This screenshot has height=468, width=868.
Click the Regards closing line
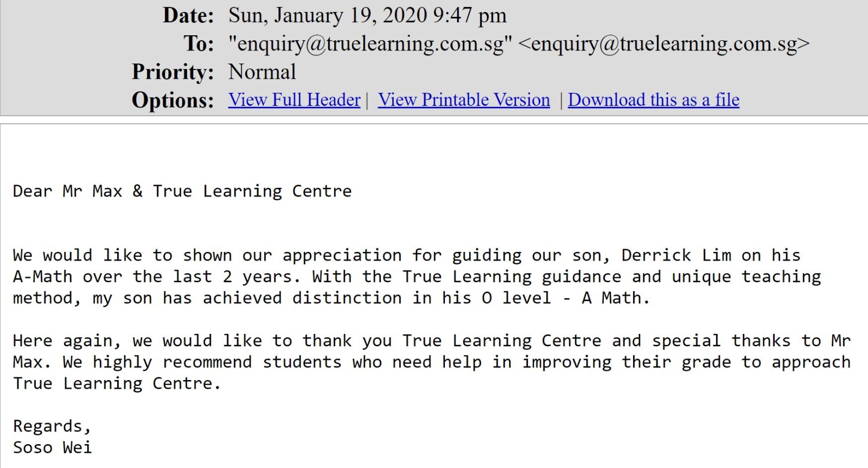(x=52, y=427)
